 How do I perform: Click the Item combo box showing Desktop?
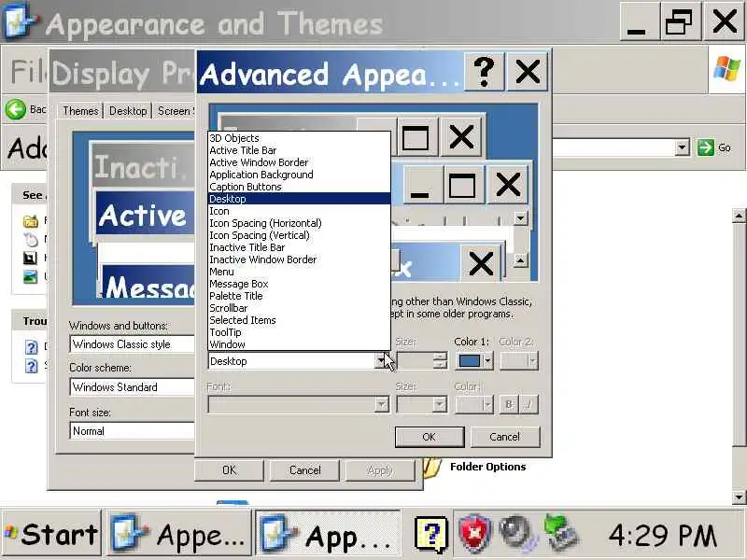(x=299, y=361)
